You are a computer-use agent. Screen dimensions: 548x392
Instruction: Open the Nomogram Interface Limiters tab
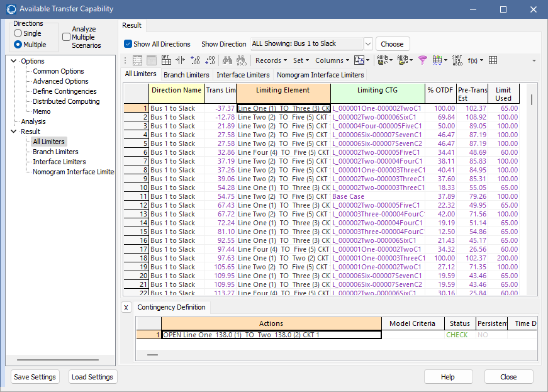[320, 75]
